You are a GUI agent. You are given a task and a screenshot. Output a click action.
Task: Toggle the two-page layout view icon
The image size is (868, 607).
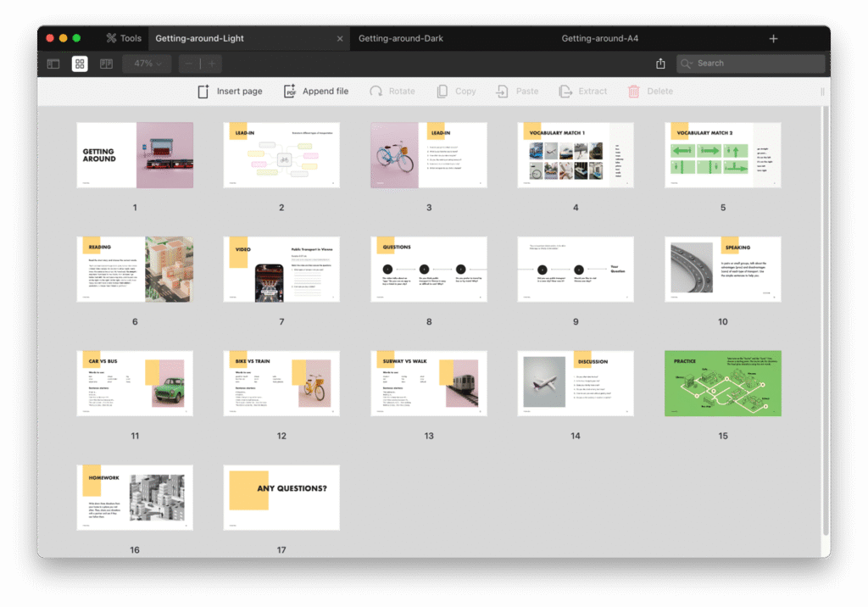click(106, 64)
